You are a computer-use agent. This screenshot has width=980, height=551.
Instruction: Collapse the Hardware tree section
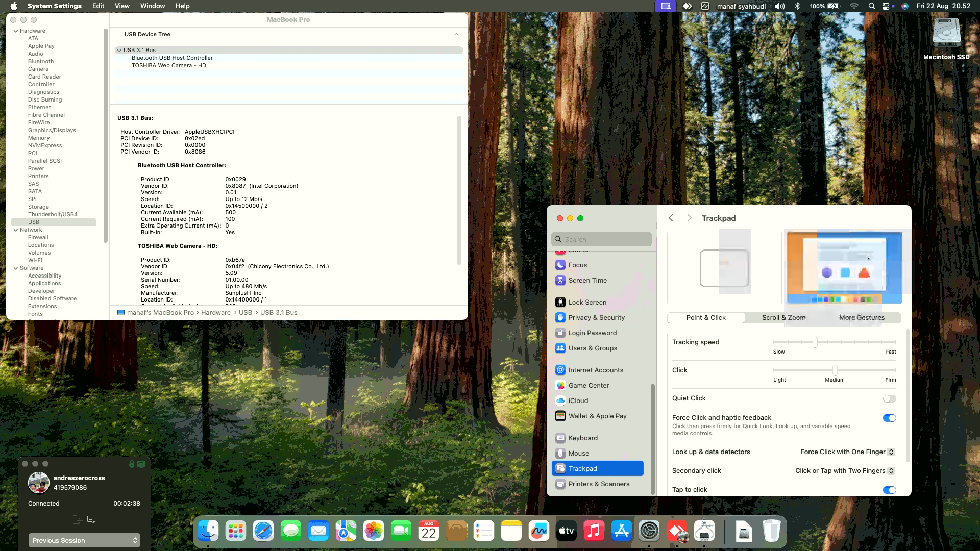pos(15,31)
